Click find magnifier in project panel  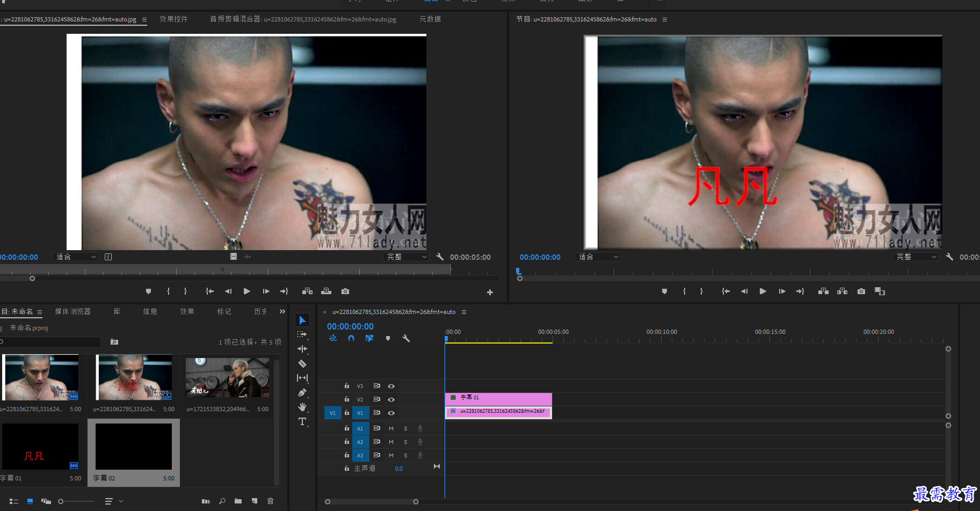point(222,501)
